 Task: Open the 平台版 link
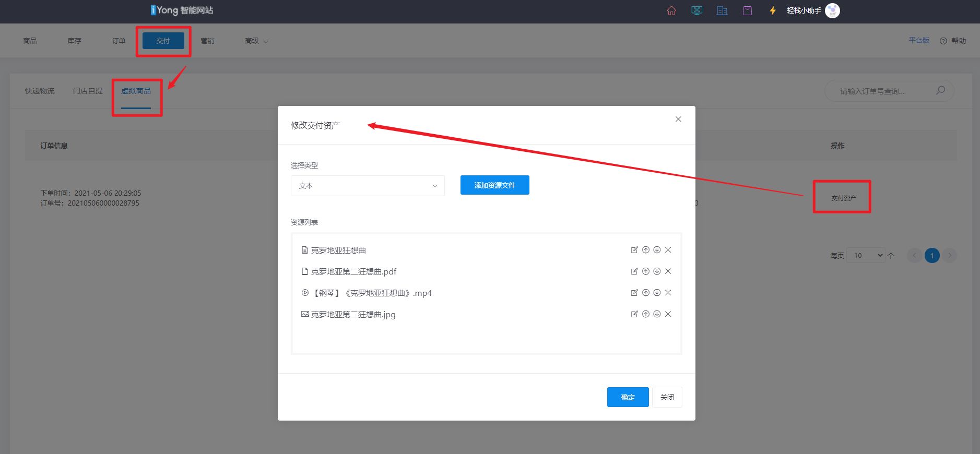pos(919,40)
